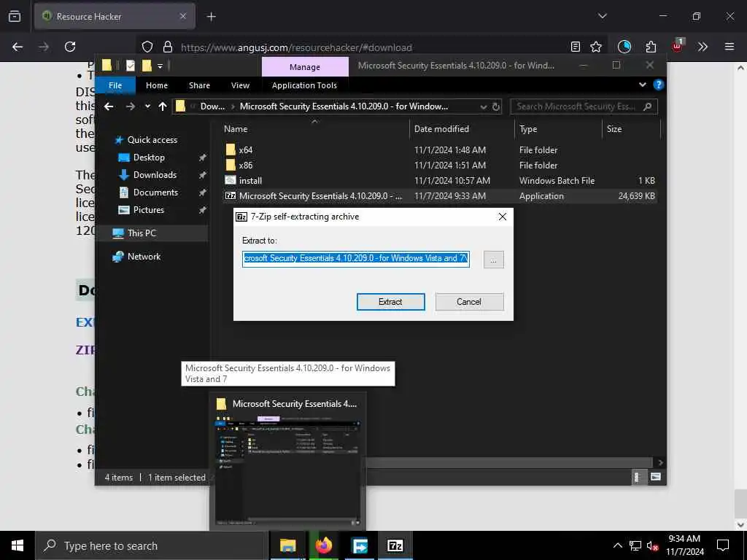Reload the Firefox page
Viewport: 747px width, 560px height.
70,47
